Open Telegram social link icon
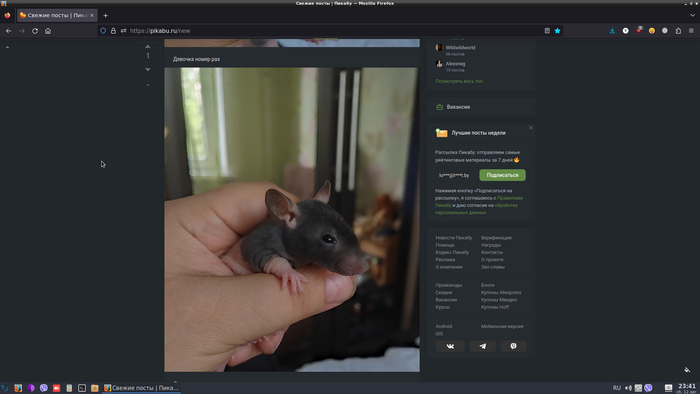700x394 pixels. tap(483, 346)
